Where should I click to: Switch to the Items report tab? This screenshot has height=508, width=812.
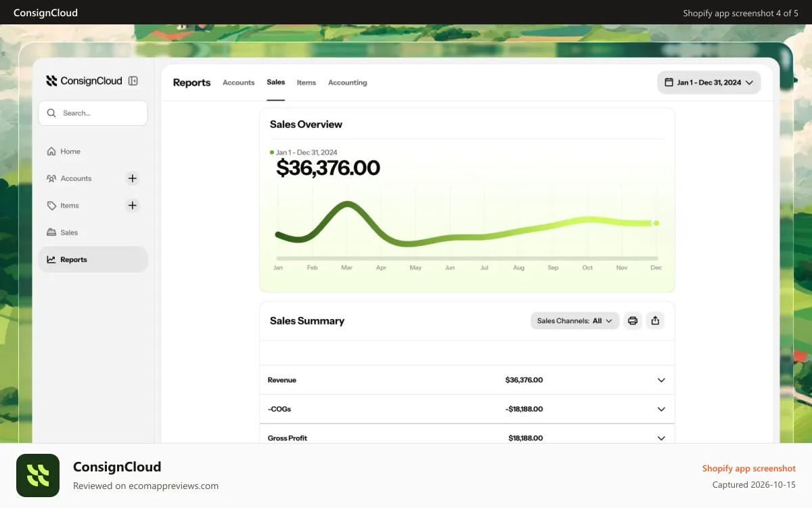tap(307, 83)
